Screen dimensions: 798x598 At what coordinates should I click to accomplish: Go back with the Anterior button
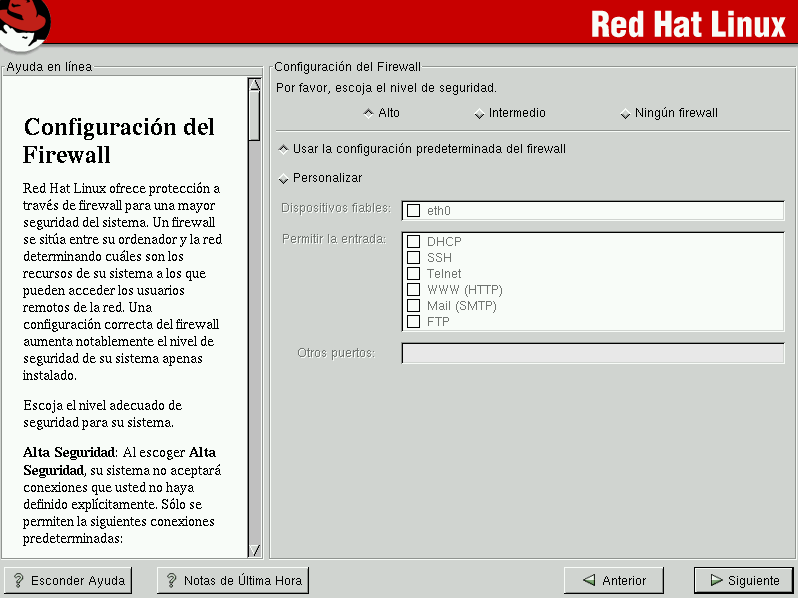pyautogui.click(x=614, y=580)
